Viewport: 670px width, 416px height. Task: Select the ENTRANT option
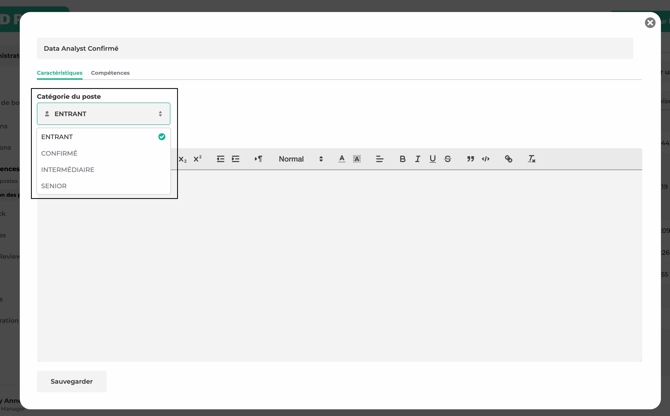[x=57, y=137]
